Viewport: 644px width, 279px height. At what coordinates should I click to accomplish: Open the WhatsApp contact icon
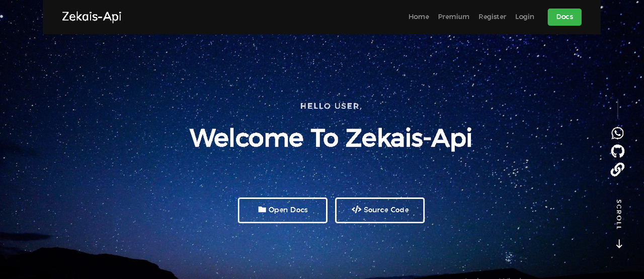pyautogui.click(x=617, y=133)
